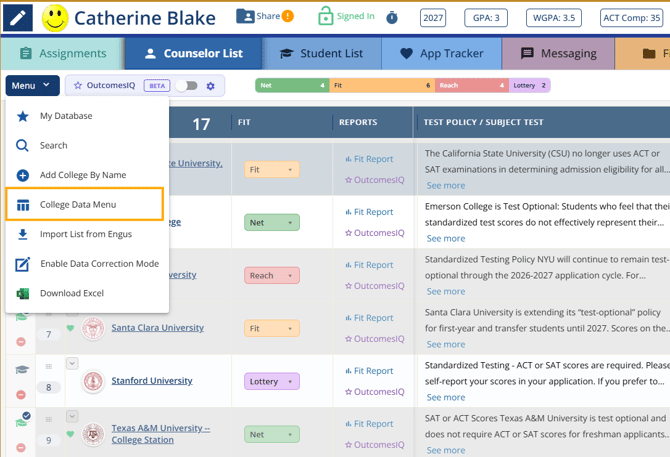
Task: Open the App Tracker tab
Action: pyautogui.click(x=441, y=53)
